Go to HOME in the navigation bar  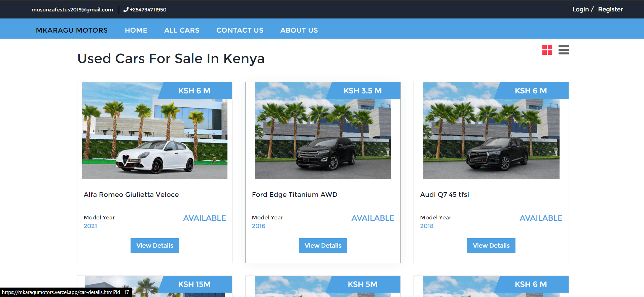136,30
